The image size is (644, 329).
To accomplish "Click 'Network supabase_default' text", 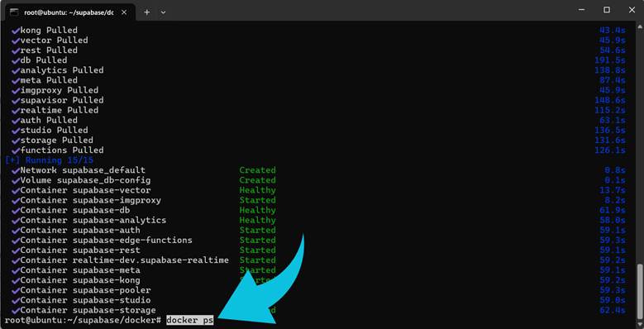I will coord(83,170).
